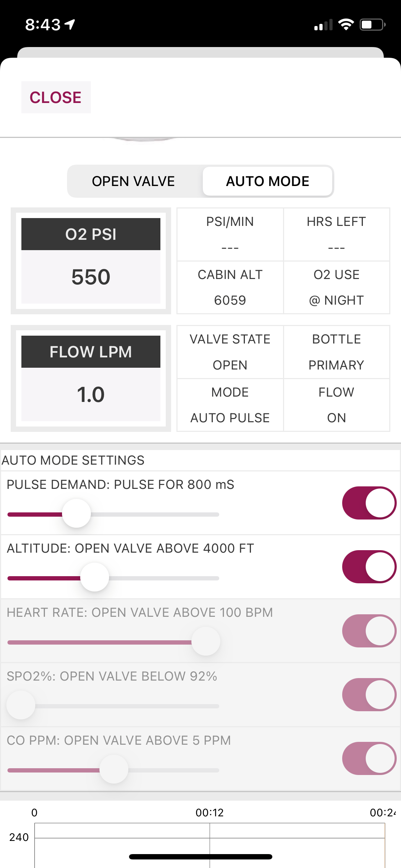
Task: Toggle the Heart Rate switch
Action: [369, 631]
